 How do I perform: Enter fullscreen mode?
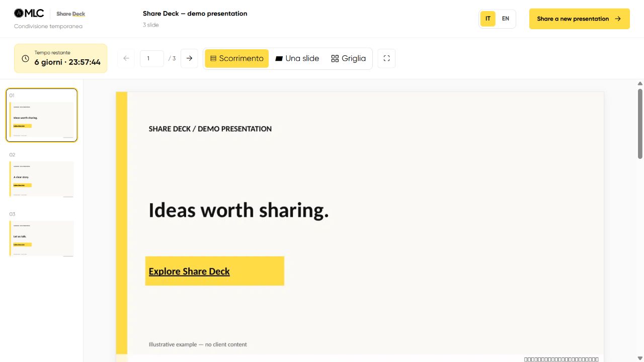386,58
